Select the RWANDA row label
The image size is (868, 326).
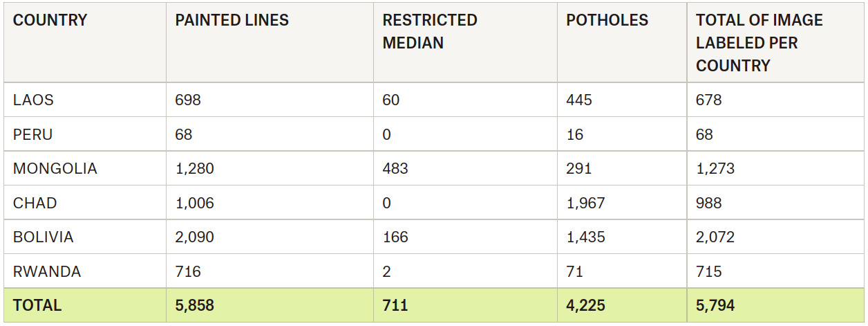(46, 271)
